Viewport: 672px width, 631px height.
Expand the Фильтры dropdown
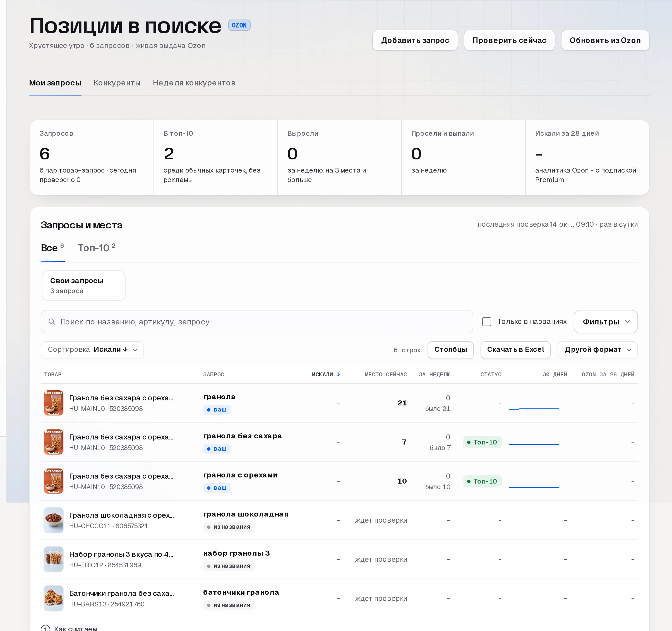pyautogui.click(x=605, y=322)
